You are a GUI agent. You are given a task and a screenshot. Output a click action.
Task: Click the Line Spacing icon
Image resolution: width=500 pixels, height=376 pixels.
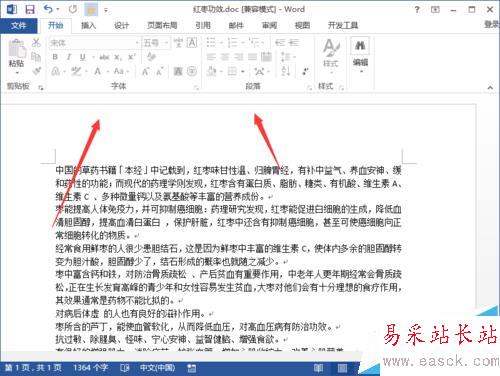pyautogui.click(x=285, y=57)
